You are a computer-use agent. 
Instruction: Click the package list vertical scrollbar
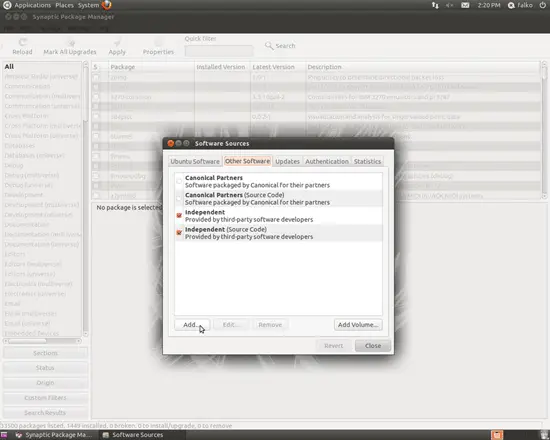point(544,130)
